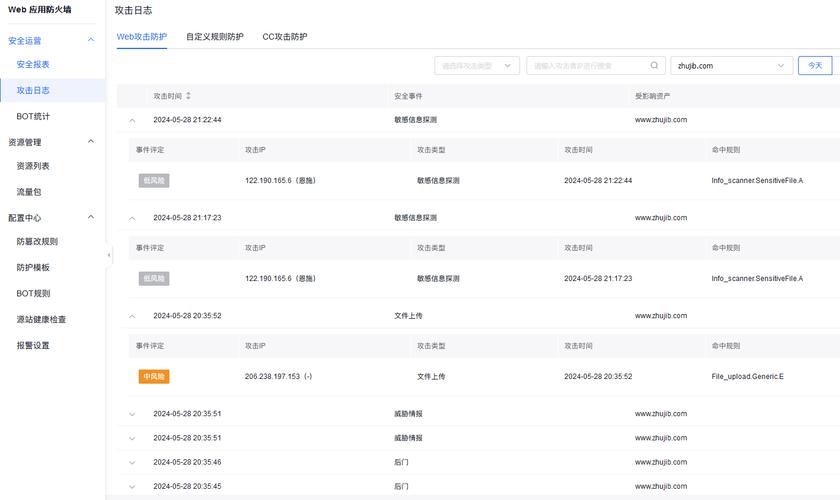The height and width of the screenshot is (500, 840).
Task: Open the attack type dropdown
Action: click(476, 66)
